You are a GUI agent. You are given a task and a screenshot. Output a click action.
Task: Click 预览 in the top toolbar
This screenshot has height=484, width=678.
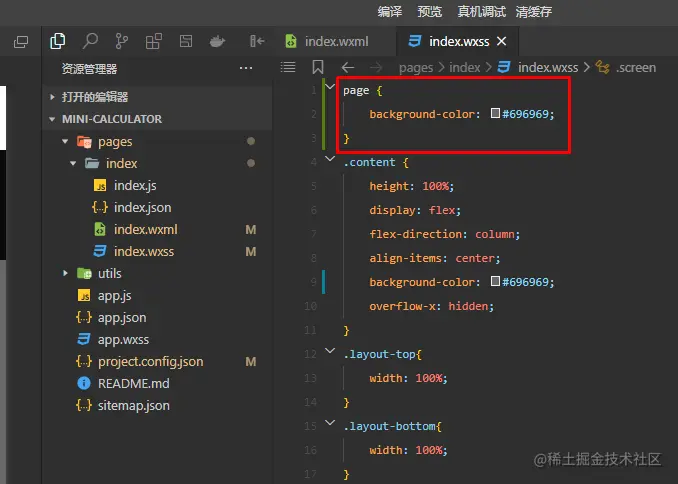(429, 11)
